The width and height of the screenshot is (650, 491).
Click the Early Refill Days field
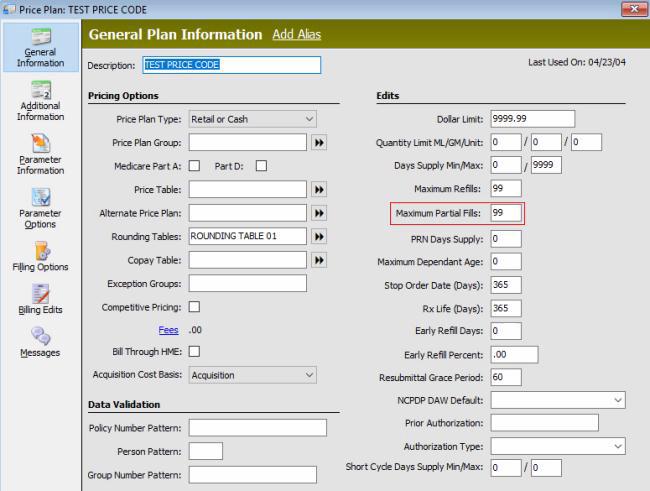tap(506, 331)
